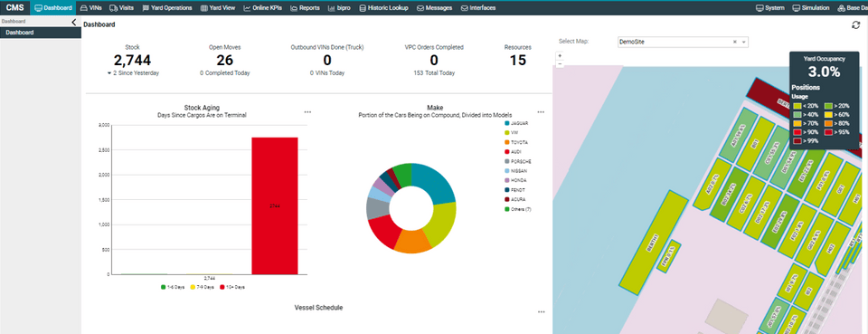Open the Stock Aging chart options menu

[x=307, y=112]
